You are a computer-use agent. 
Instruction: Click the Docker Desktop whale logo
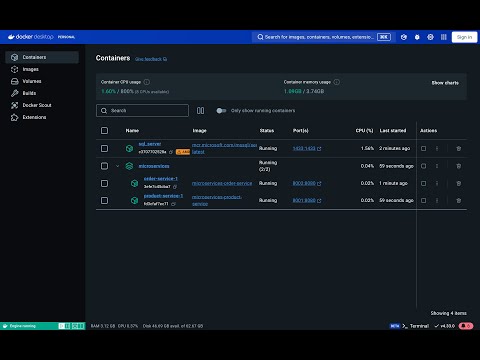(11, 37)
